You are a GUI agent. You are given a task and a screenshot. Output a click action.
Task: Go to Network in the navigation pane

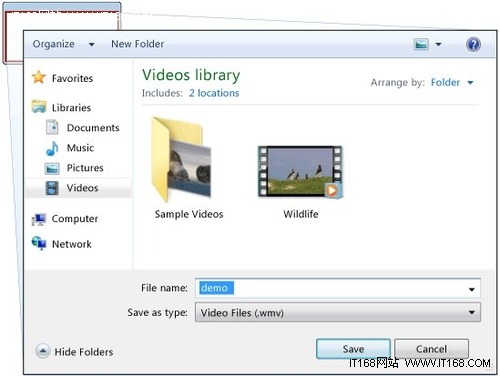tap(72, 244)
